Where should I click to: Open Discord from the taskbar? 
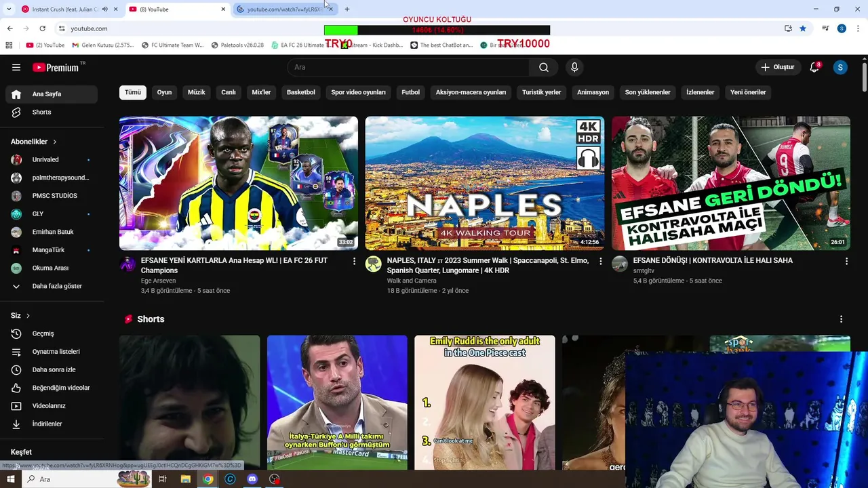coord(252,479)
